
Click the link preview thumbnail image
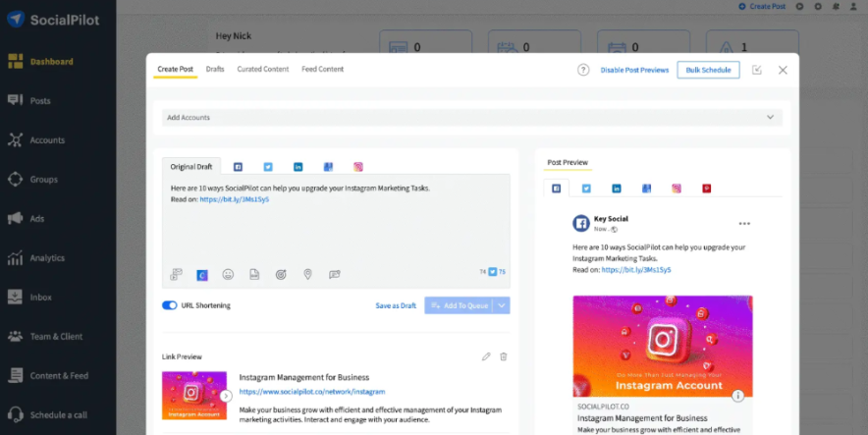pyautogui.click(x=194, y=395)
